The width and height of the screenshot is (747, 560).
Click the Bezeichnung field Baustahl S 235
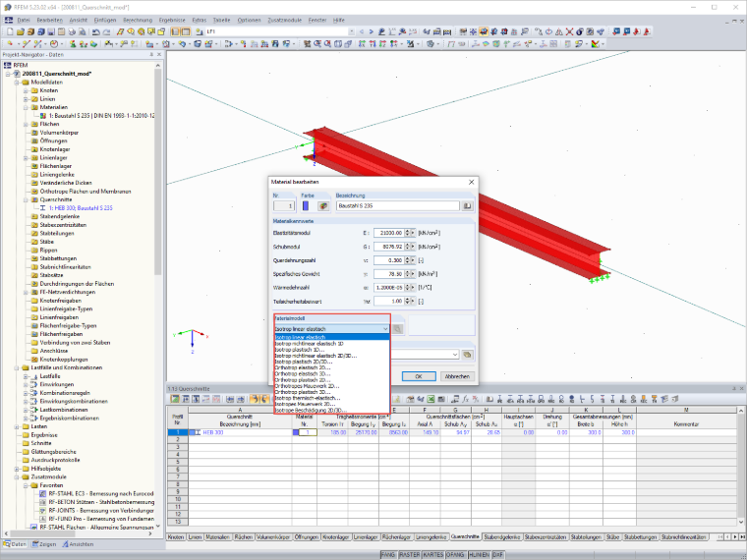[x=397, y=205]
